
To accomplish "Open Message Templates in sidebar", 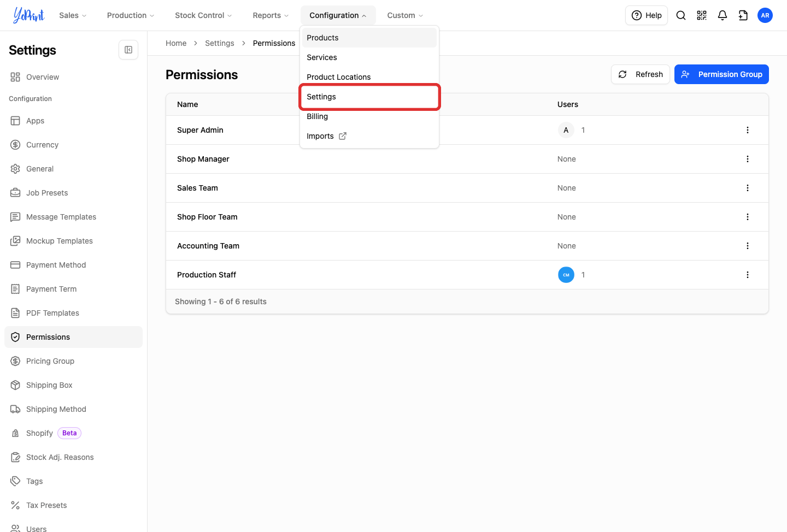I will (x=73, y=217).
